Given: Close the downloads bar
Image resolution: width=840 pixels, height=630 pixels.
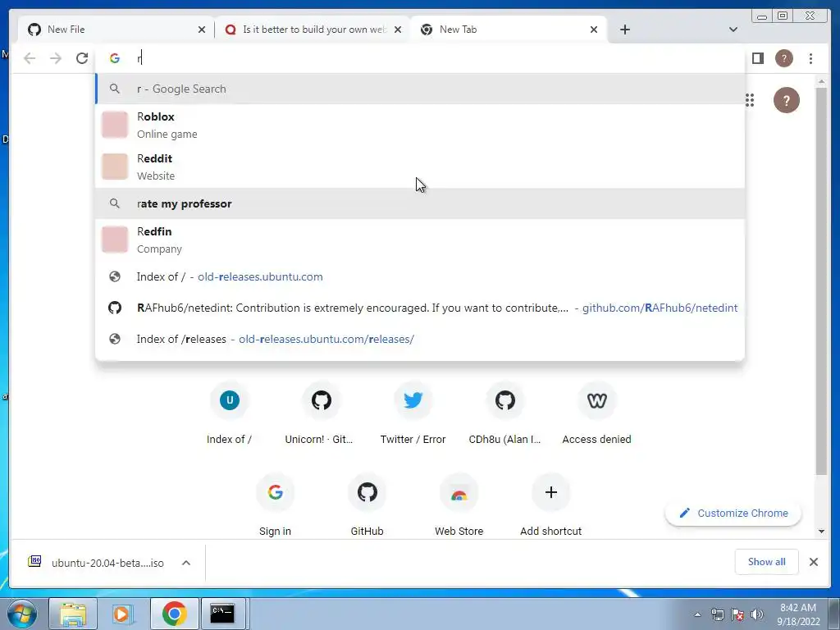Looking at the screenshot, I should tap(813, 562).
